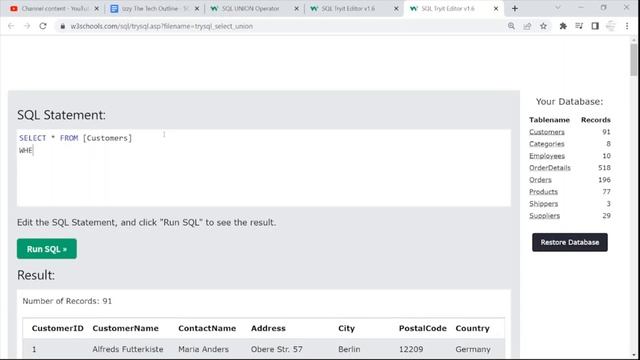The height and width of the screenshot is (360, 640).
Task: Click the scrollbar down arrow
Action: pyautogui.click(x=633, y=356)
